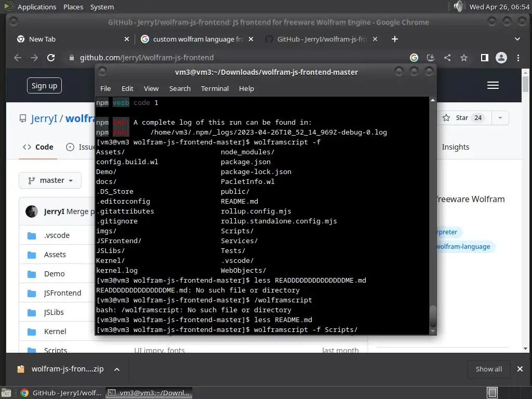Click the terminal vertical scrollbar thumb

click(433, 316)
